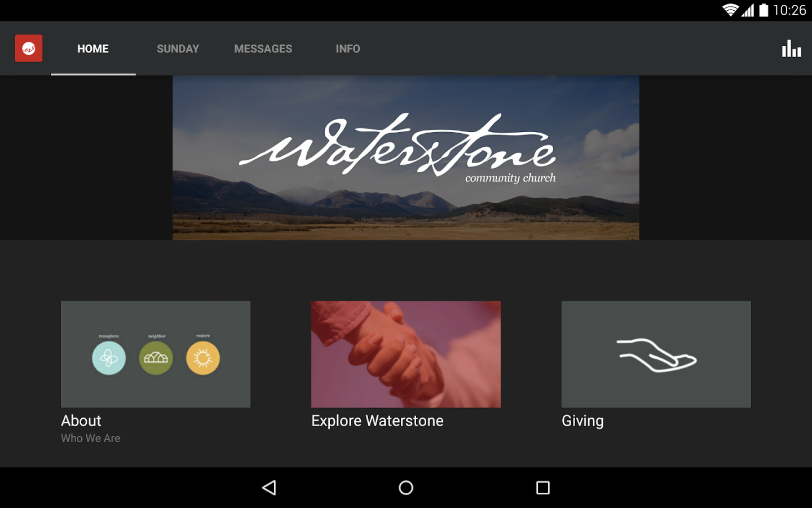Tap the 10:26 clock

[x=789, y=10]
